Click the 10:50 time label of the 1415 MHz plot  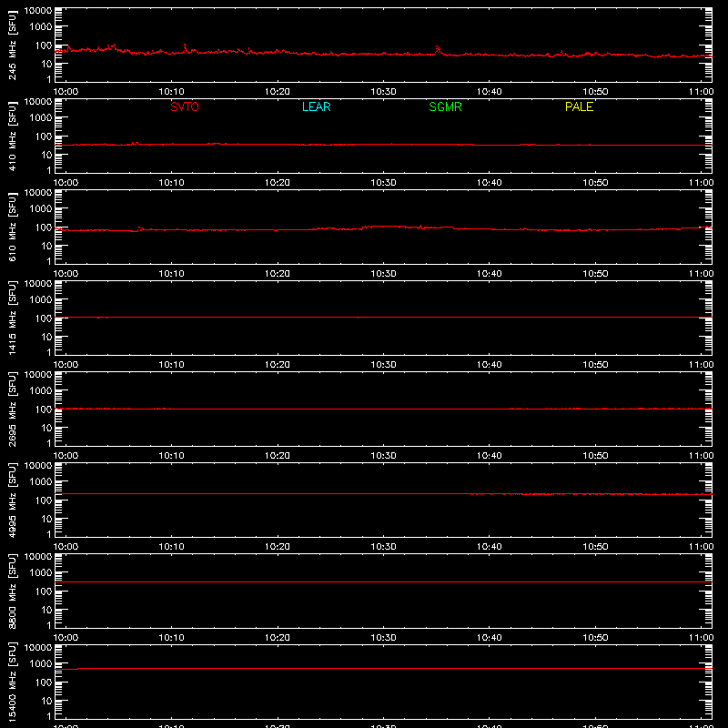(595, 365)
